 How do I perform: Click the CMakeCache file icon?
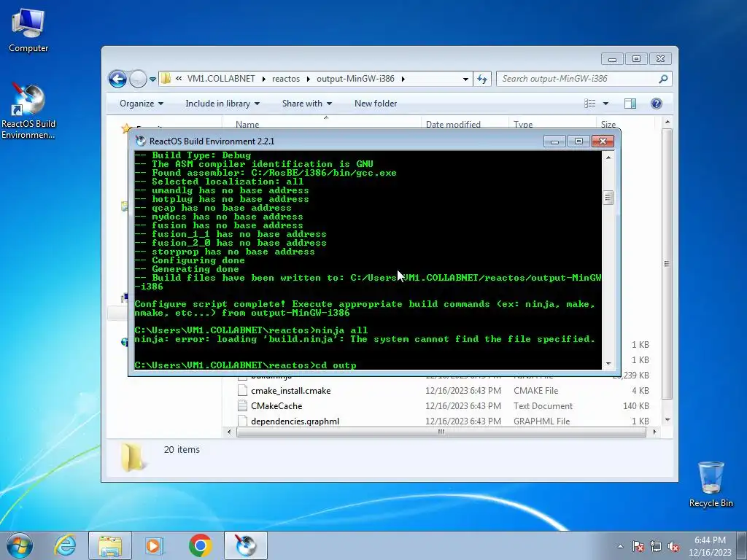pos(242,405)
